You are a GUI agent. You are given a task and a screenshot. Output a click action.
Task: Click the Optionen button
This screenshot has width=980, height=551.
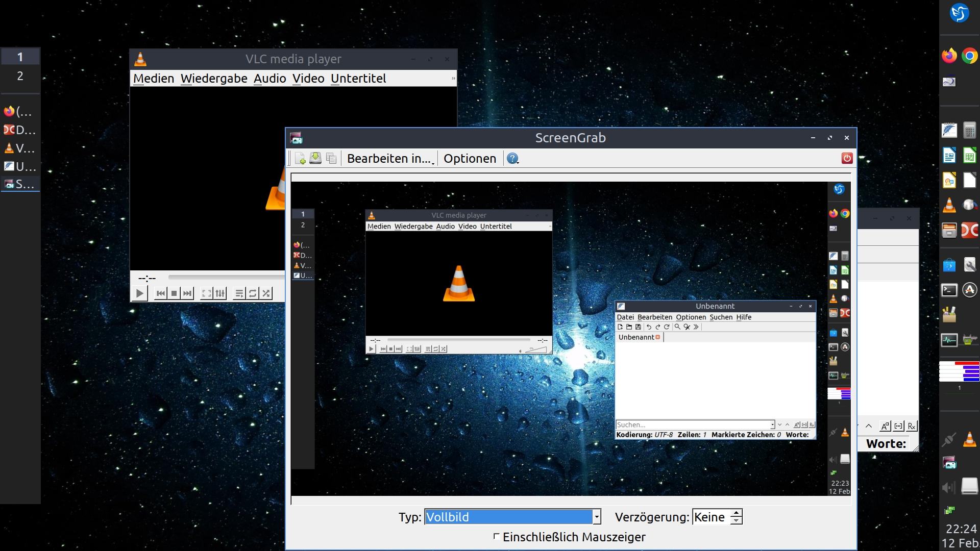[x=470, y=159]
